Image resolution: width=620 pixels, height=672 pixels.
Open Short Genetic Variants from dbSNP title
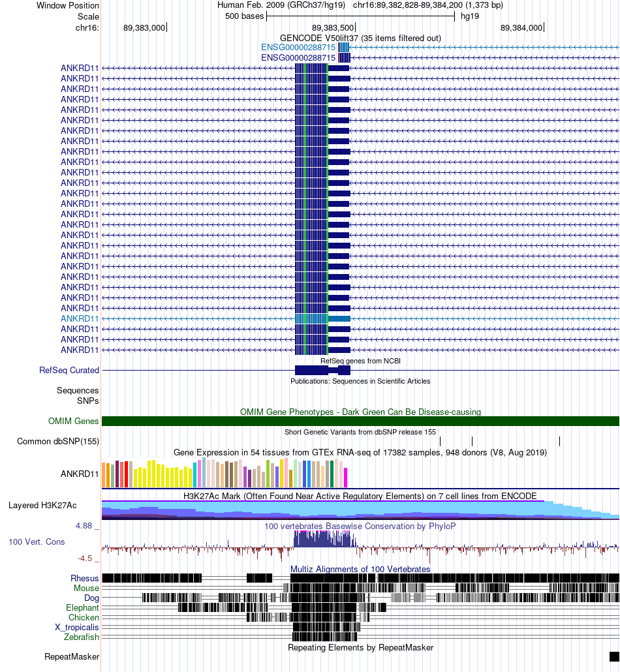360,432
